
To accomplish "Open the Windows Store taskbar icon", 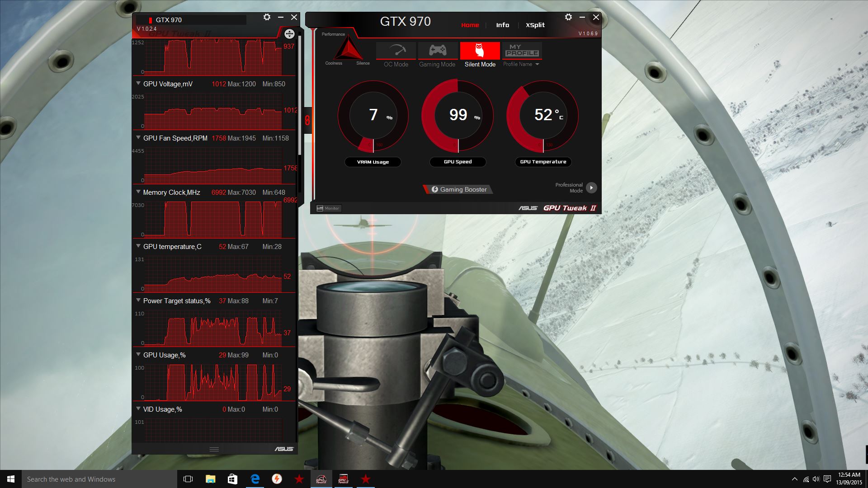I will click(x=232, y=479).
